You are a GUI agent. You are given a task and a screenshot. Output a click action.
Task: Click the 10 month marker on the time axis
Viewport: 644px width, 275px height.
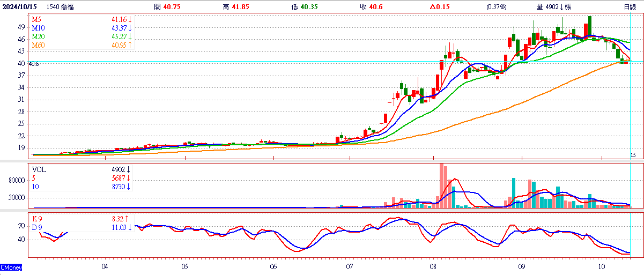pos(602,266)
